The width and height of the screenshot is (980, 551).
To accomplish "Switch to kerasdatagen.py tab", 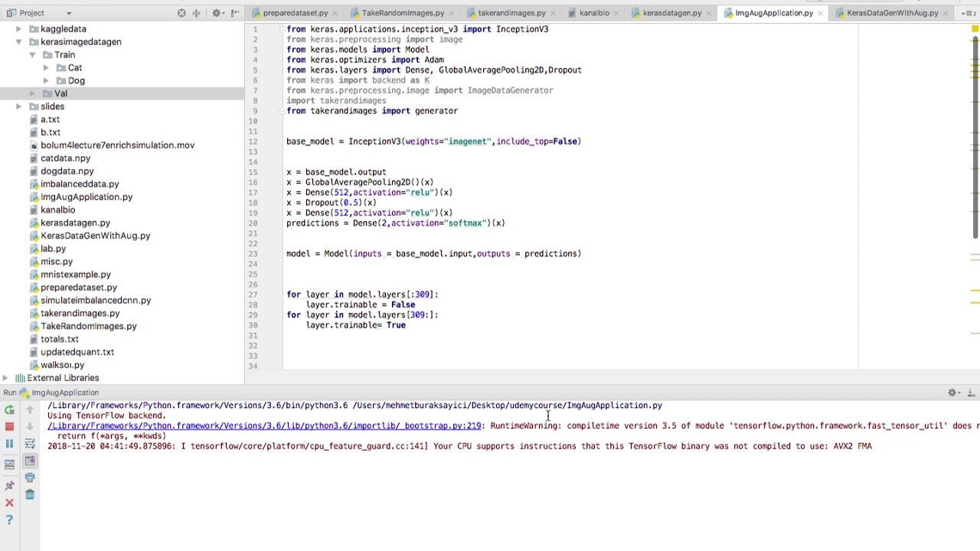I will point(671,13).
